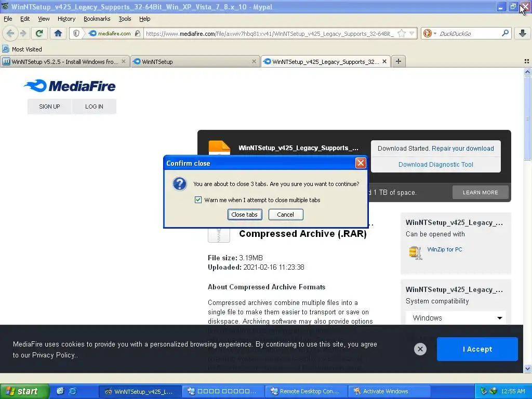Click the system tray icon beside the clock

[x=494, y=391]
